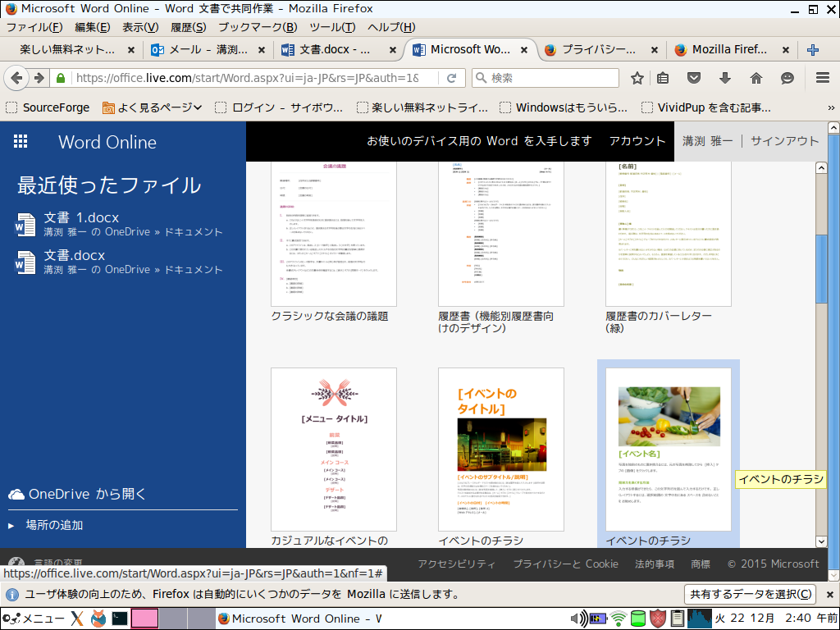Screen dimensions: 840x630
Task: Click the SourceForge bookmark
Action: pyautogui.click(x=48, y=107)
